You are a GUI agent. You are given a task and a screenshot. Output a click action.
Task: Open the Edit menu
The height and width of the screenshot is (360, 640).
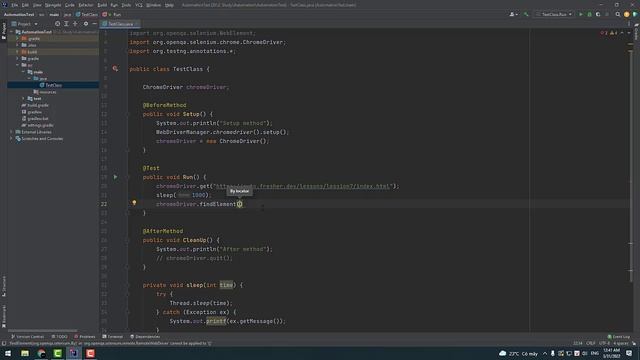point(25,5)
